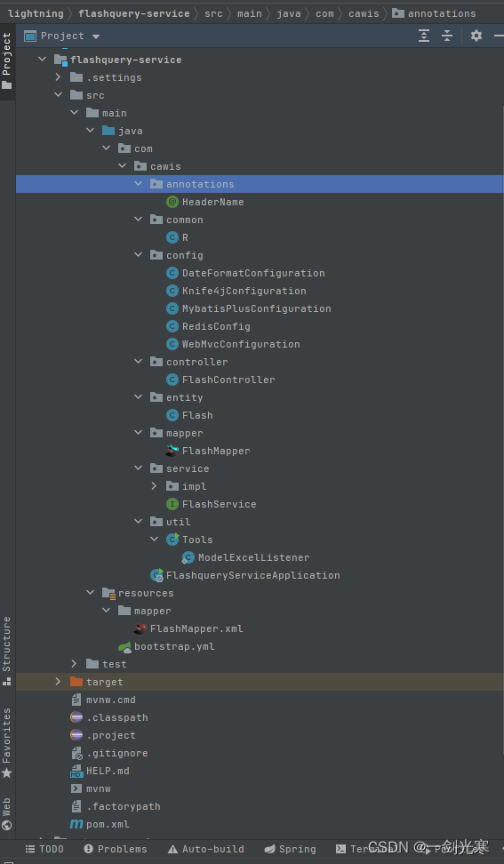Viewport: 504px width, 864px height.
Task: Click the mvnw shell script icon
Action: coord(76,789)
